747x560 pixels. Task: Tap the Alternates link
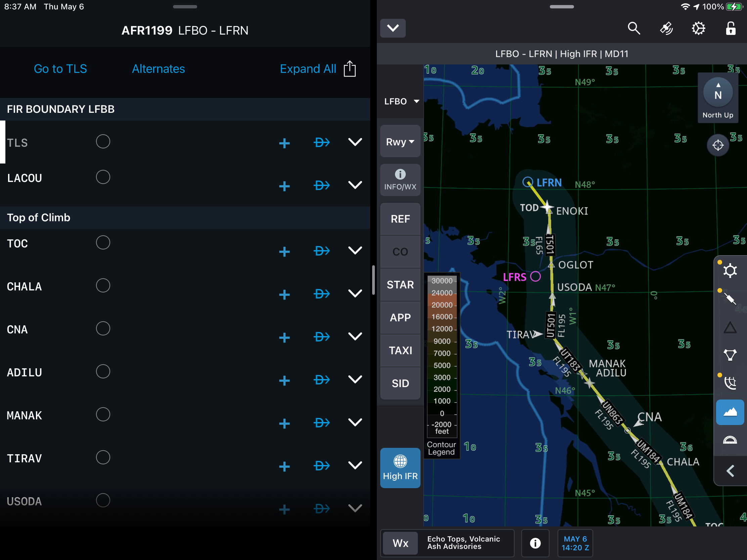159,69
